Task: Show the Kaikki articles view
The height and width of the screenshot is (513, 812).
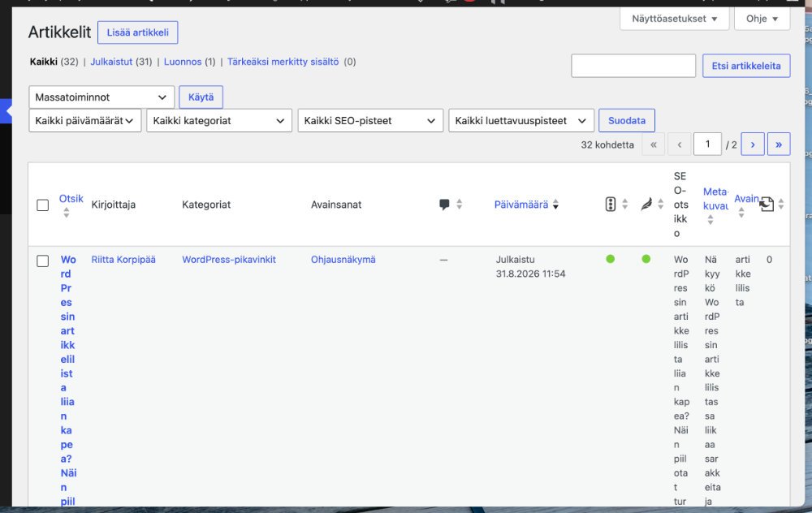Action: point(44,62)
